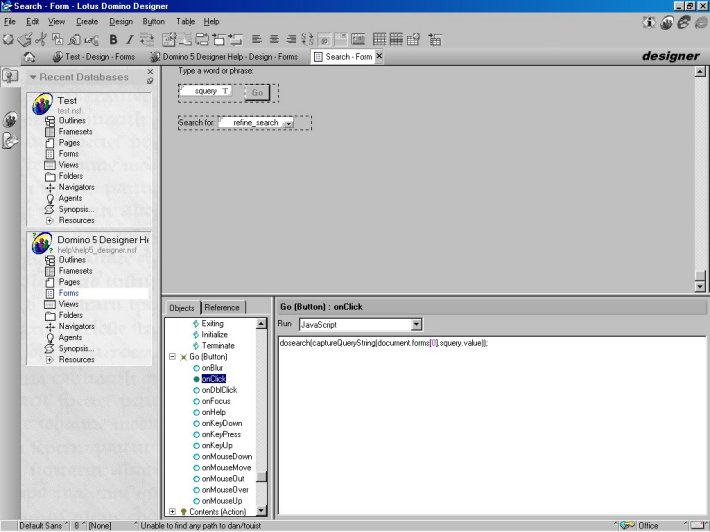Screen dimensions: 710x532
Task: Select the onKeyDown event
Action: pyautogui.click(x=221, y=423)
